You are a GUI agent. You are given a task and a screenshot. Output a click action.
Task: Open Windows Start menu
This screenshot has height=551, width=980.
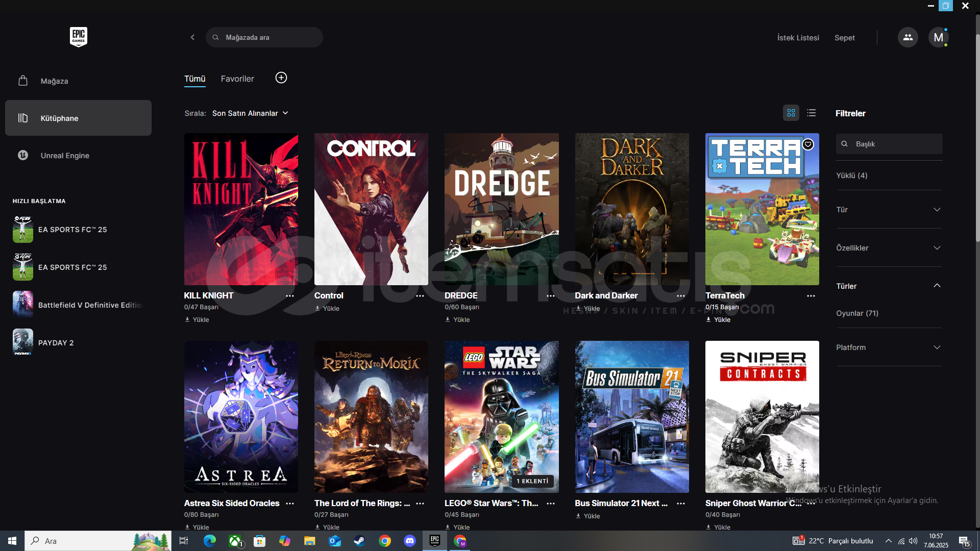click(x=12, y=541)
